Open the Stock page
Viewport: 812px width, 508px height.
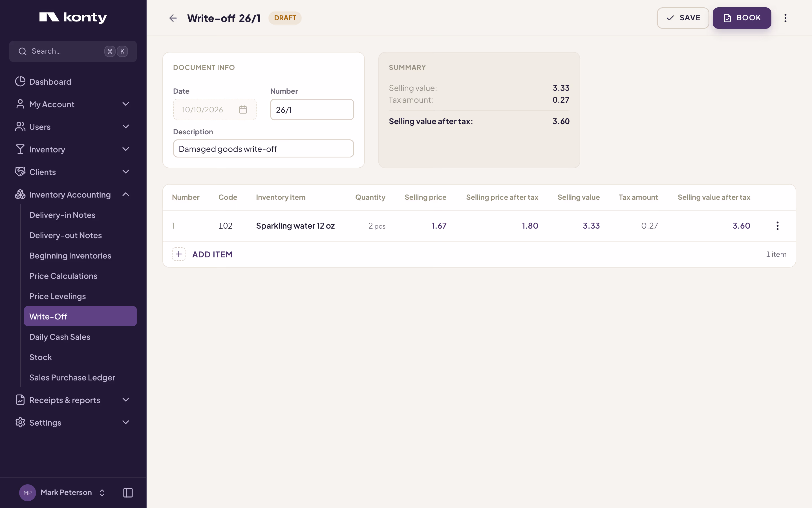(x=80, y=357)
